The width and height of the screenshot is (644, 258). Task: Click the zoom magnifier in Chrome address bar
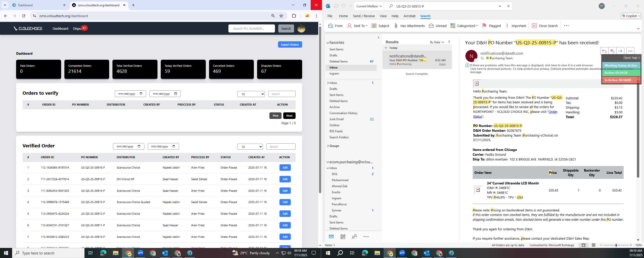(273, 16)
